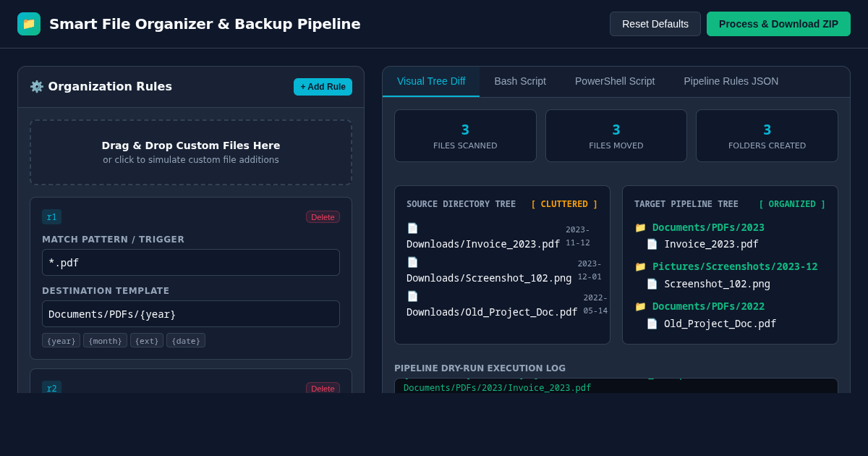Click log line Documents/PDFs/2023/Invoice_2023.pdf

[497, 388]
